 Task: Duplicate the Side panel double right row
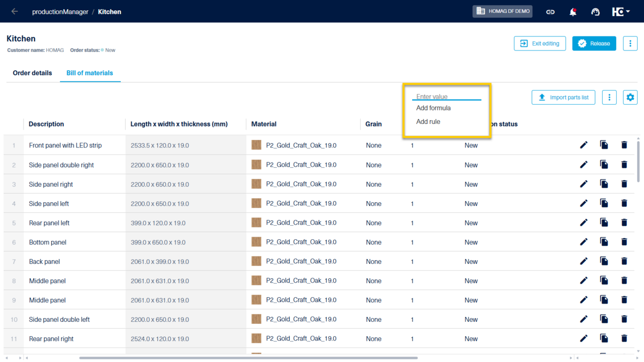click(604, 165)
